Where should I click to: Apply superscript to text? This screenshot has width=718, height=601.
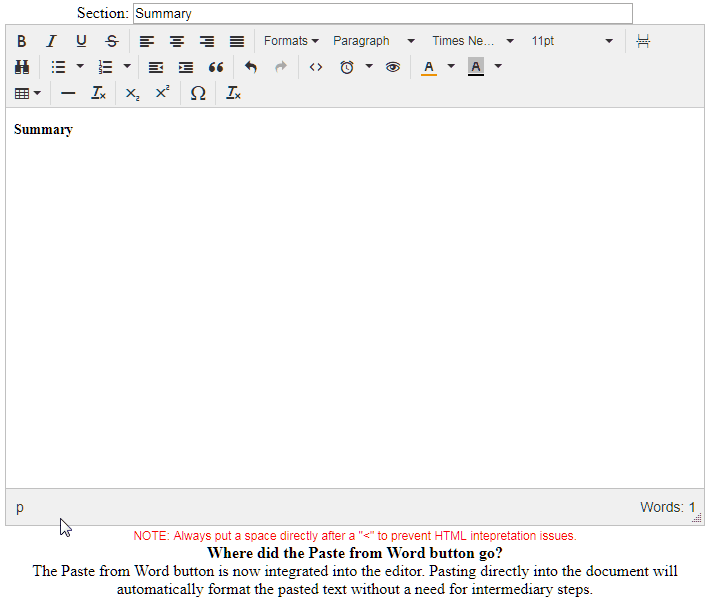[162, 93]
